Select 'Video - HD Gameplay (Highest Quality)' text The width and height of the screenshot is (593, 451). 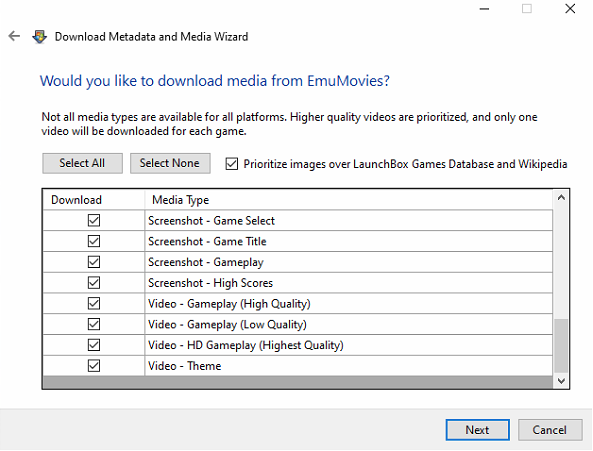point(246,345)
